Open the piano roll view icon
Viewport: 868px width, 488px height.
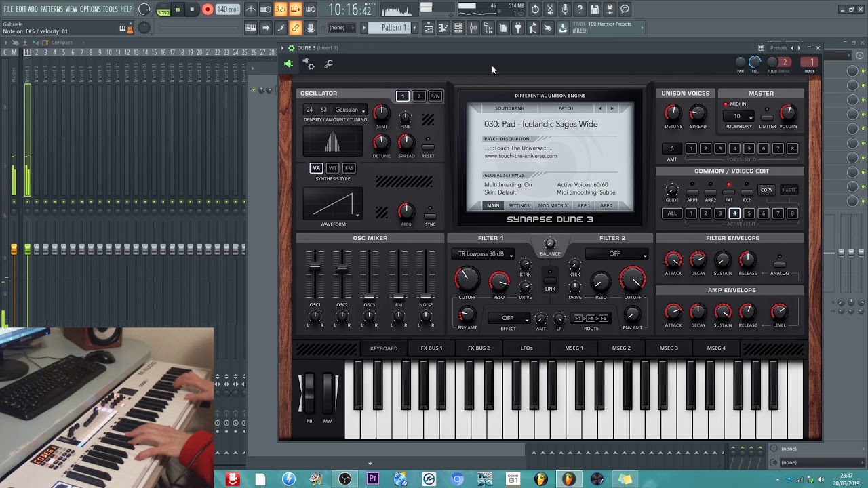443,28
